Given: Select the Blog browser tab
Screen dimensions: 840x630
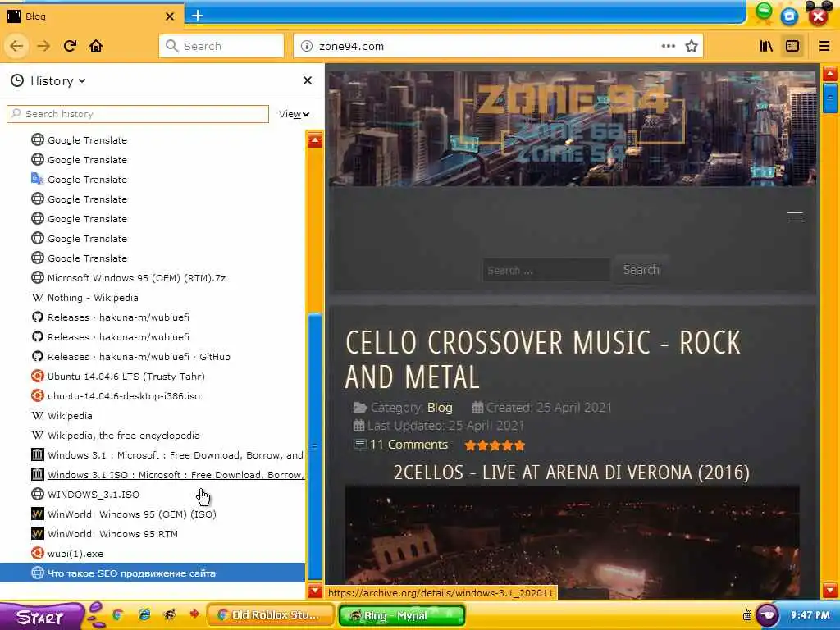Looking at the screenshot, I should point(91,16).
